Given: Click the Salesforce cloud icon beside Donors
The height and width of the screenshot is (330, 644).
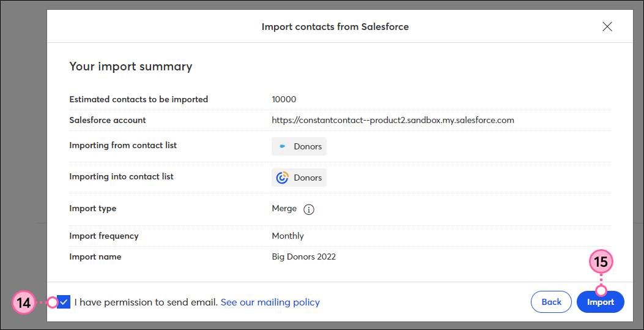Looking at the screenshot, I should (x=282, y=146).
